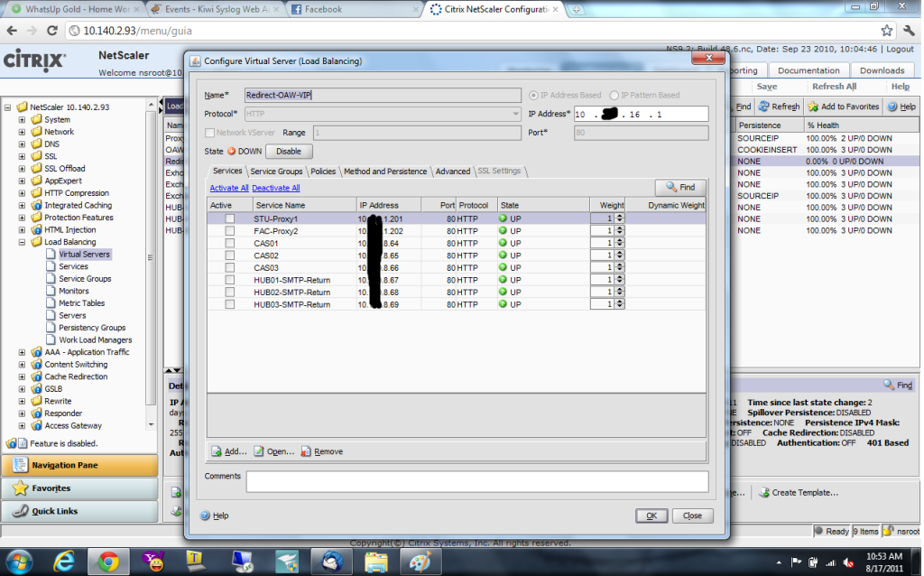This screenshot has height=576, width=924.
Task: Click the Add service icon button
Action: coord(217,451)
